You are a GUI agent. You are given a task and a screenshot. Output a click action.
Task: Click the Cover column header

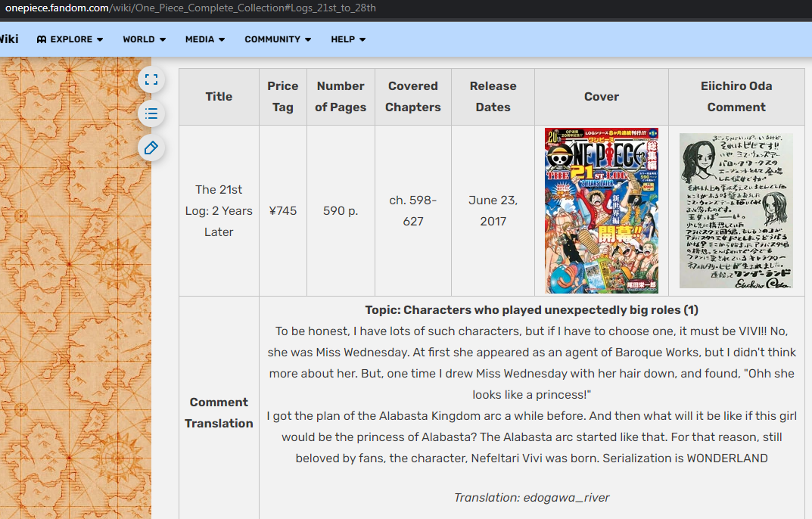[602, 97]
